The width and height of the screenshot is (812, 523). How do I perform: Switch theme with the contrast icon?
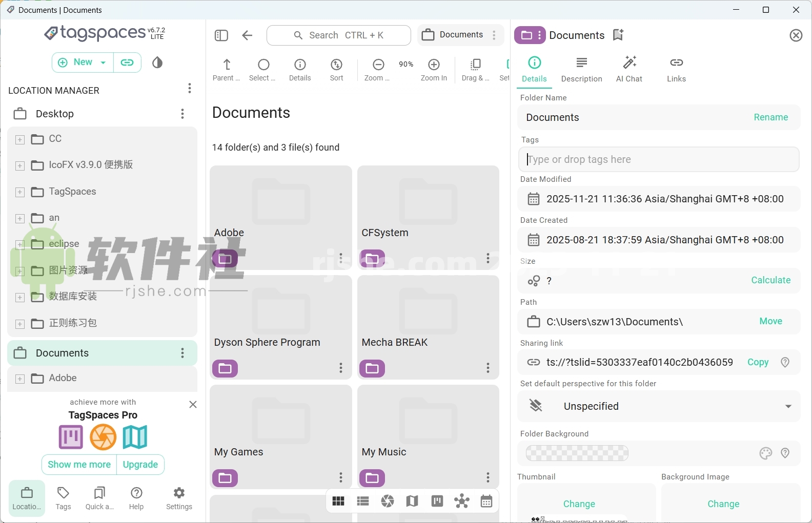[157, 62]
